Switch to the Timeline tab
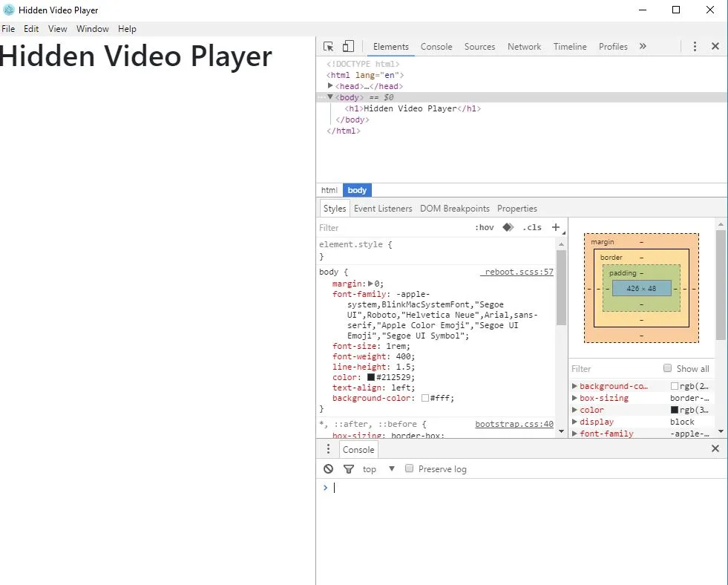The image size is (728, 585). (x=570, y=47)
